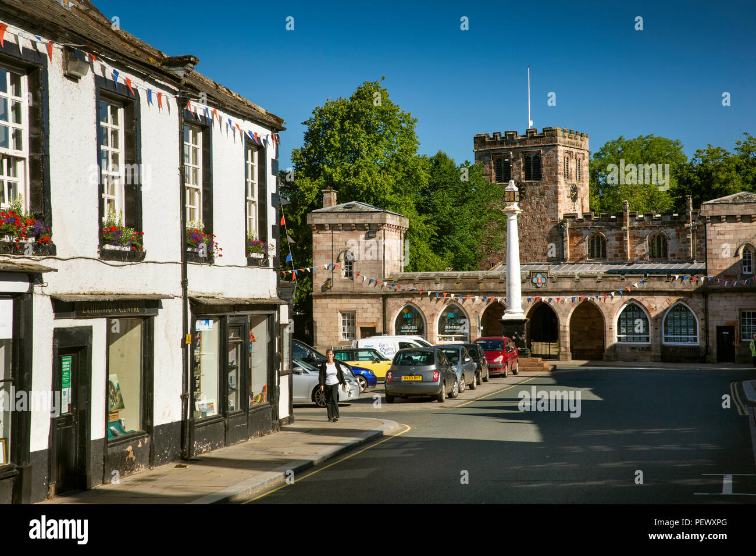Click the alamy logo in the bottom bar
This screenshot has width=756, height=556.
point(59,530)
